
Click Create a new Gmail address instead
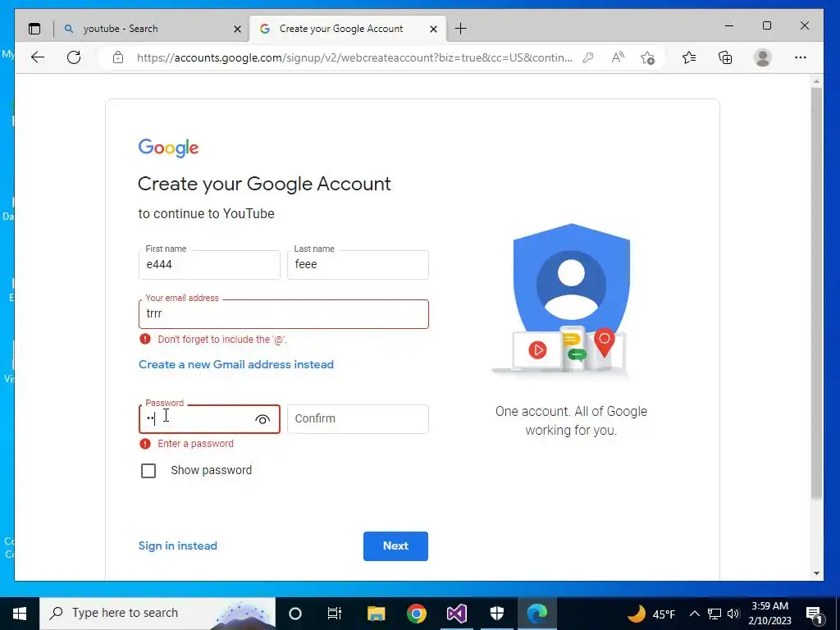pos(236,364)
